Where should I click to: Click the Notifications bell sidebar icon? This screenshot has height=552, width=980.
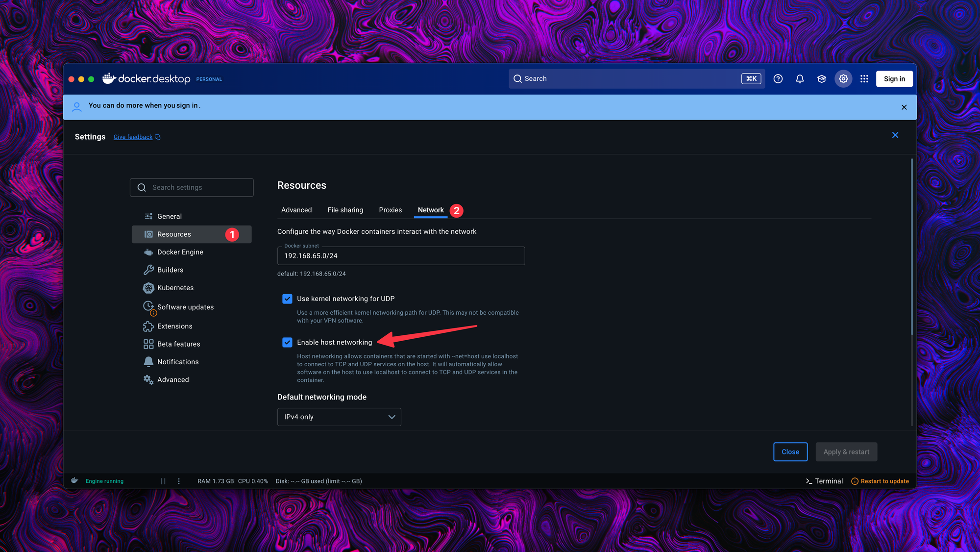[x=148, y=362]
